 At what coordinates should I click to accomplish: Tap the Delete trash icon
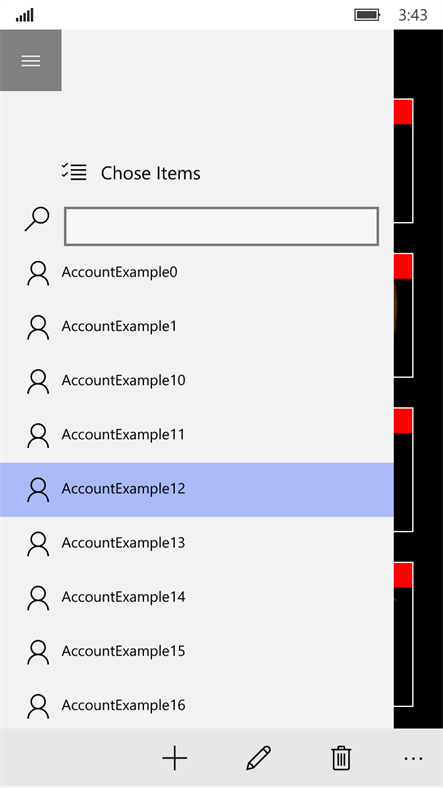[341, 758]
